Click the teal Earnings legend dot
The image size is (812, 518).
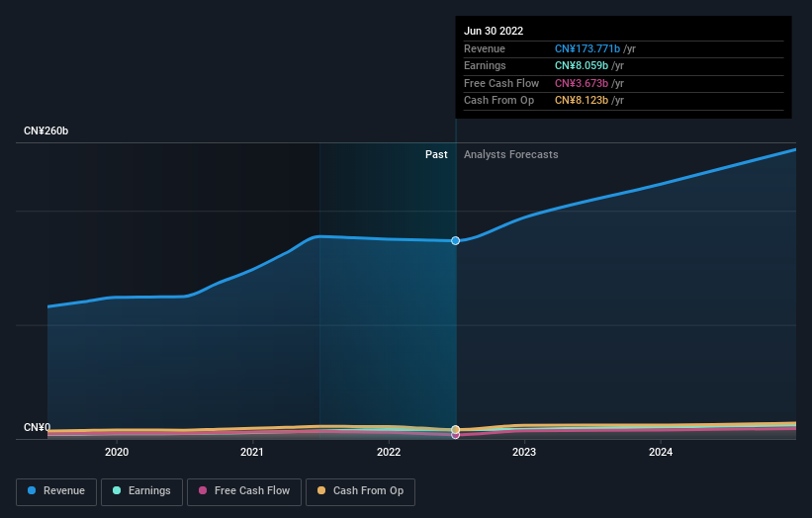[117, 490]
